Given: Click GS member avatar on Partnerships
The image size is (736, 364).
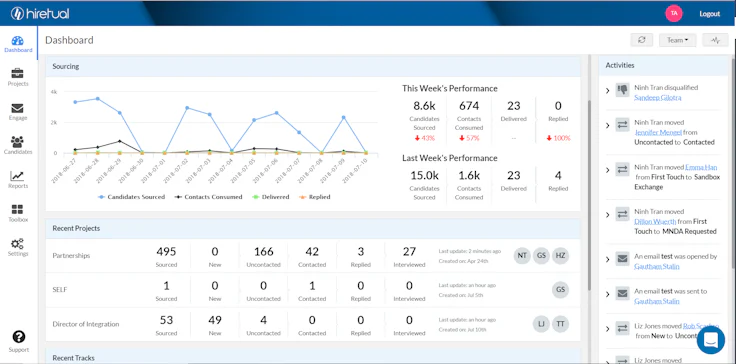Looking at the screenshot, I should [541, 256].
